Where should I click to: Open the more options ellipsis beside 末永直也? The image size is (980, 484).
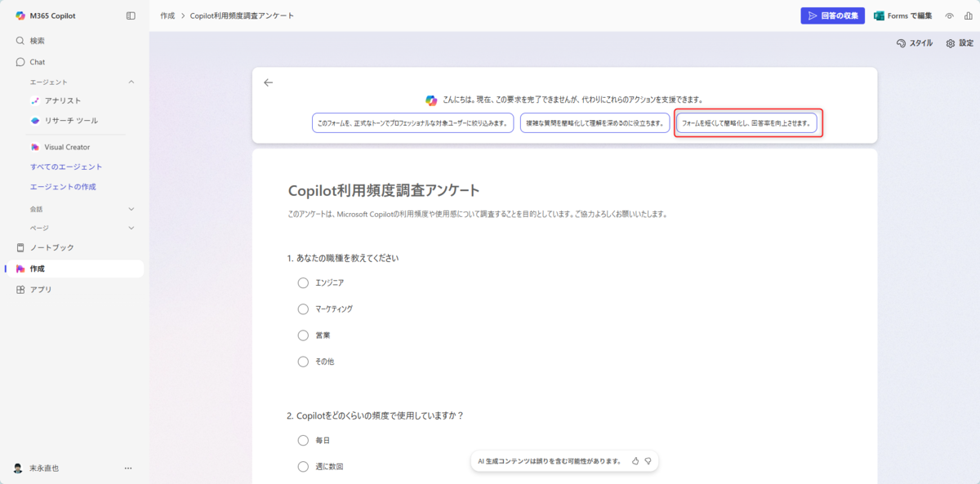tap(128, 468)
